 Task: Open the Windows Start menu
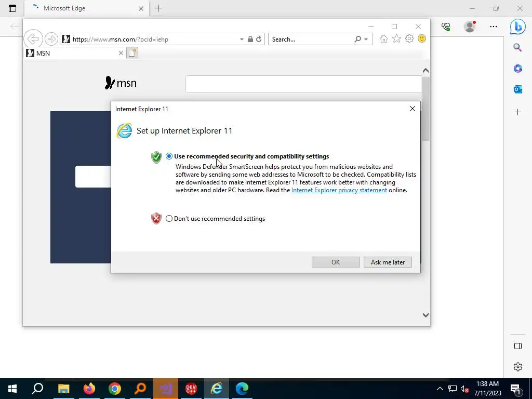click(12, 389)
